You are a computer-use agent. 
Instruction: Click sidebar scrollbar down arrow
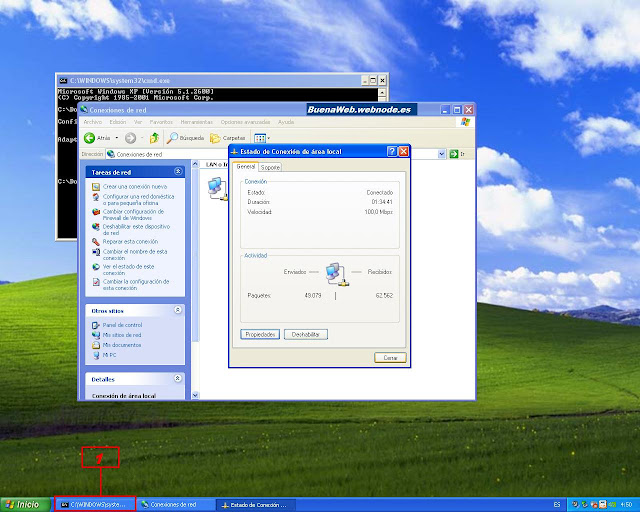pyautogui.click(x=195, y=395)
